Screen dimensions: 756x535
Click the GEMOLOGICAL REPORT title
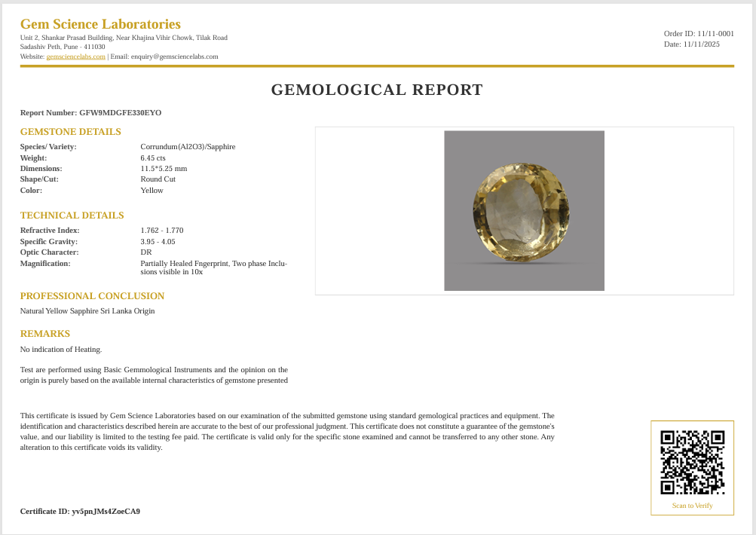point(377,90)
